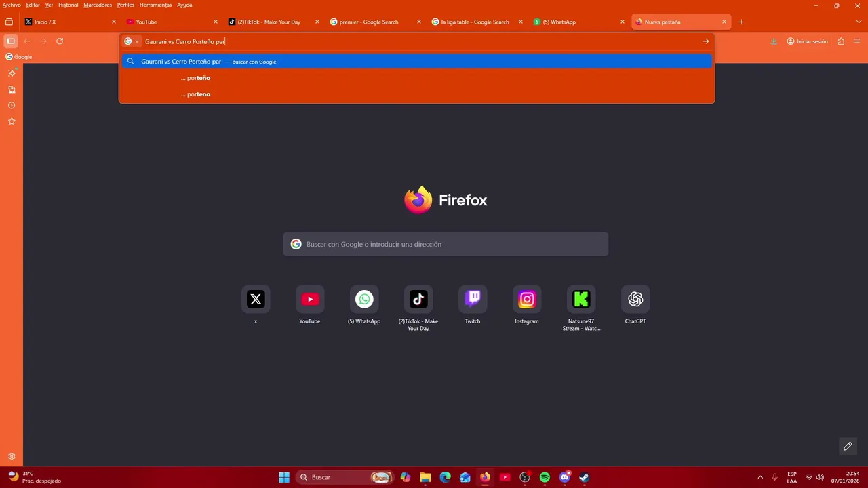
Task: Reload the current page
Action: click(60, 41)
